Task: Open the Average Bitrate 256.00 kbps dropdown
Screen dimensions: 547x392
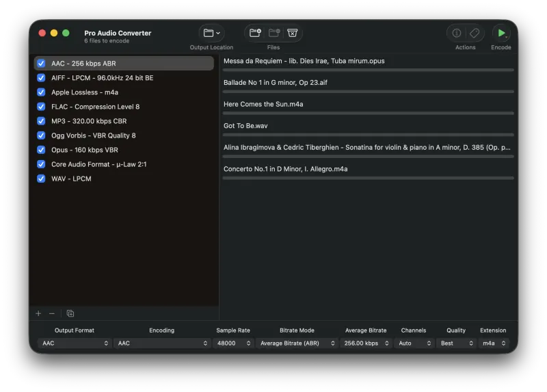Action: pos(366,343)
